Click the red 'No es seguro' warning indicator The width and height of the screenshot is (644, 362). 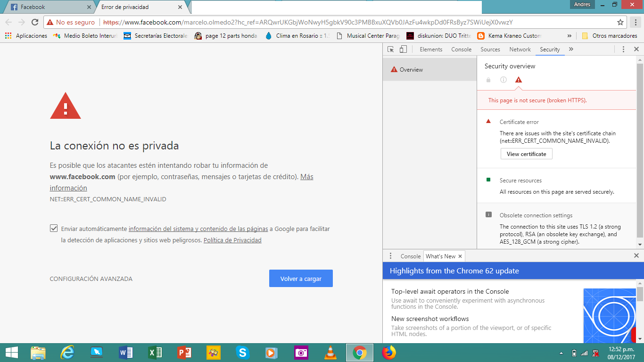71,22
